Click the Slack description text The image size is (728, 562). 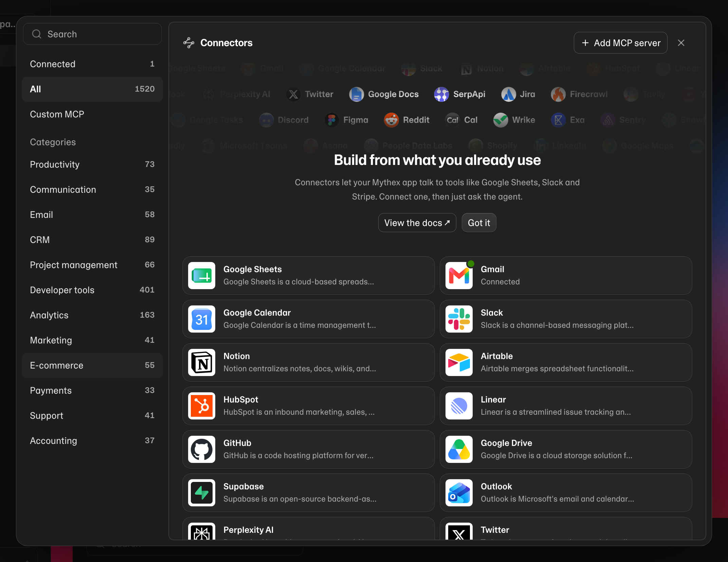pos(557,325)
